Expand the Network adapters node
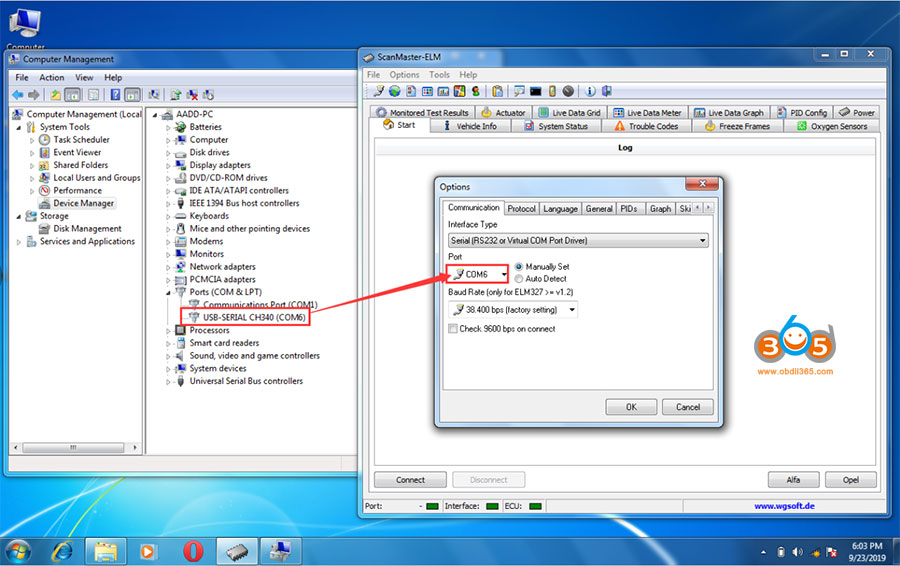This screenshot has height=566, width=900. point(168,268)
